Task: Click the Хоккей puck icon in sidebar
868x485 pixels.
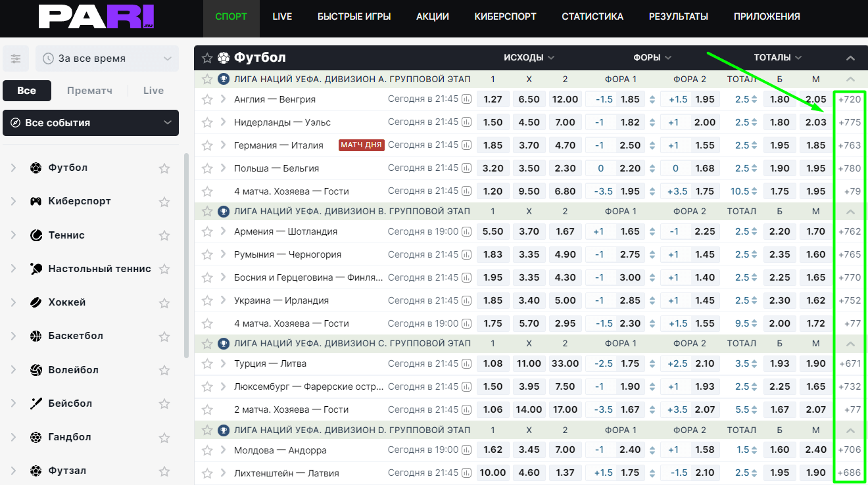Action: [x=36, y=302]
